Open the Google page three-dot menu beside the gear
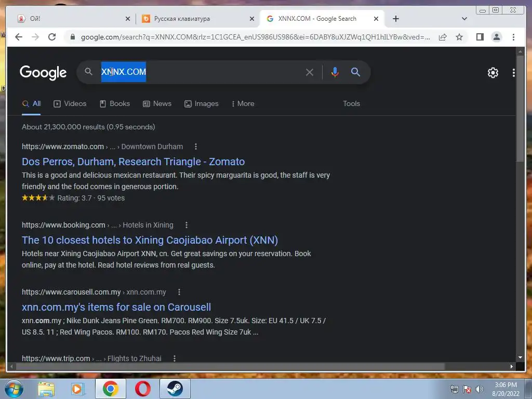Viewport: 532px width, 399px height. 514,73
